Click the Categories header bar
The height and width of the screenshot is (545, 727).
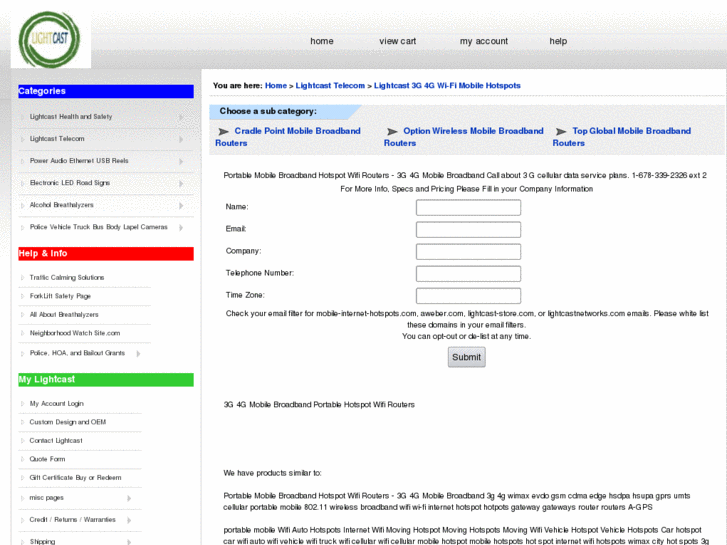[106, 91]
